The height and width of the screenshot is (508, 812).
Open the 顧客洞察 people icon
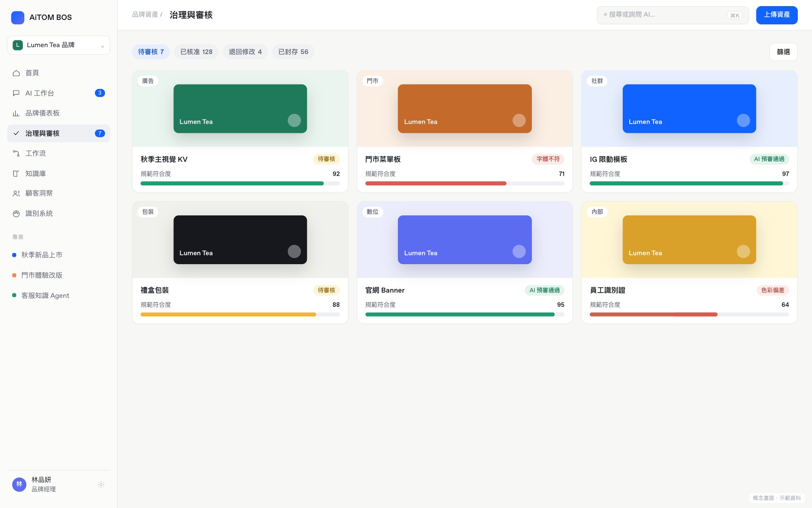16,193
